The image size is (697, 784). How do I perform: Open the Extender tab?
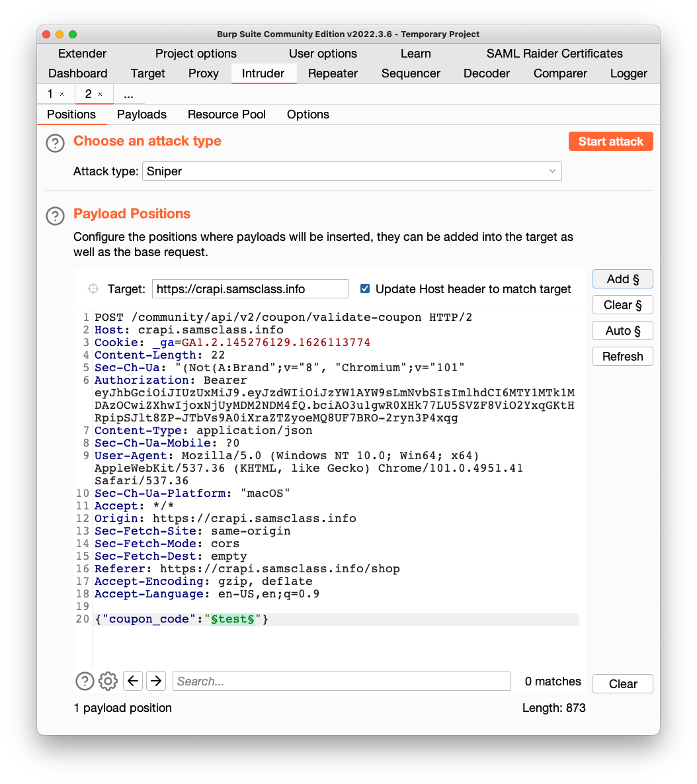(x=83, y=54)
